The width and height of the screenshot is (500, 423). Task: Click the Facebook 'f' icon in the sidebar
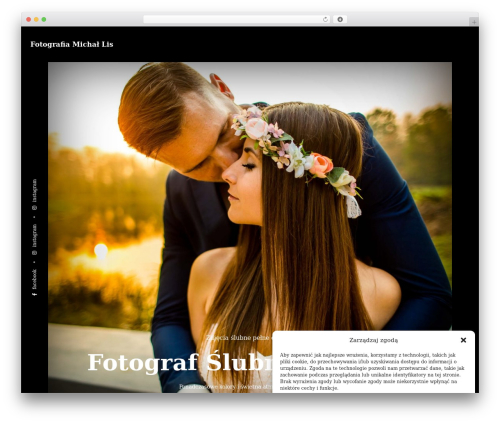[x=34, y=294]
